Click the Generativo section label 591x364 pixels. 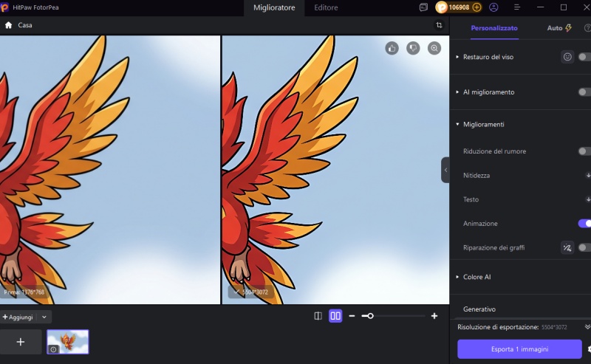coord(479,309)
